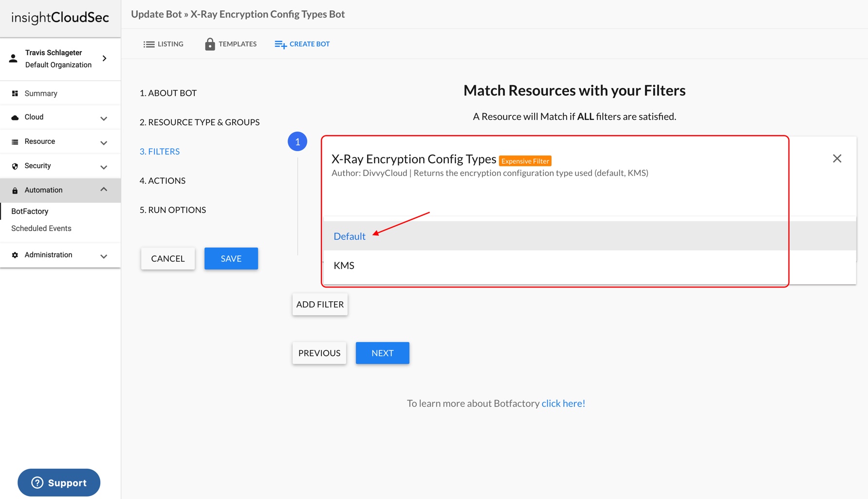Click the filter author description text

490,173
